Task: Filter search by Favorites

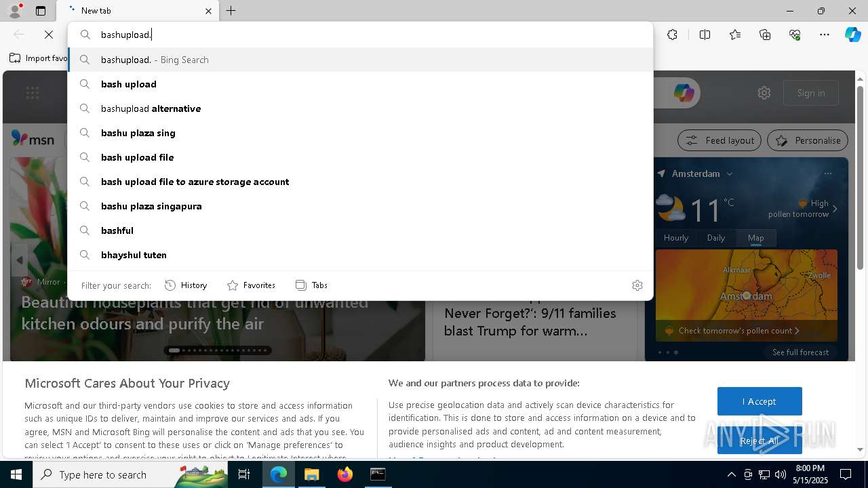Action: 251,285
